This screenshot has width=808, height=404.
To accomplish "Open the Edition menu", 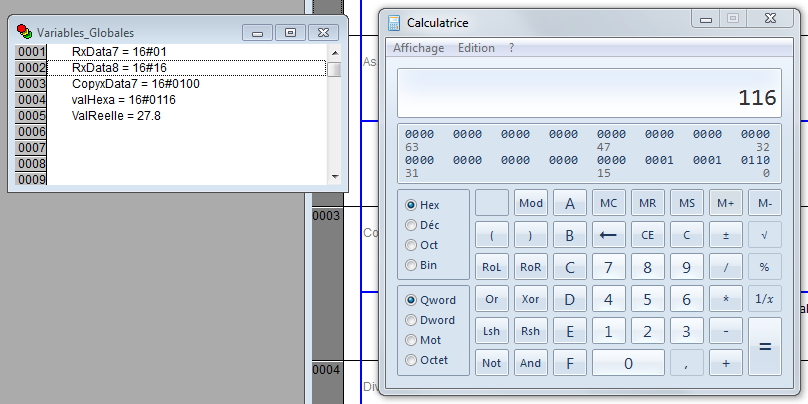I will [476, 48].
